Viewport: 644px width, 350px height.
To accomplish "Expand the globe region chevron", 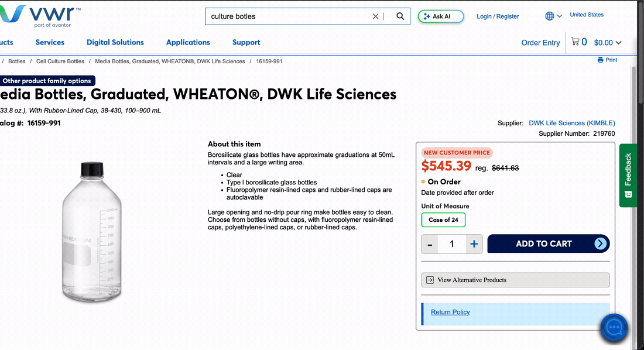I will pos(559,16).
